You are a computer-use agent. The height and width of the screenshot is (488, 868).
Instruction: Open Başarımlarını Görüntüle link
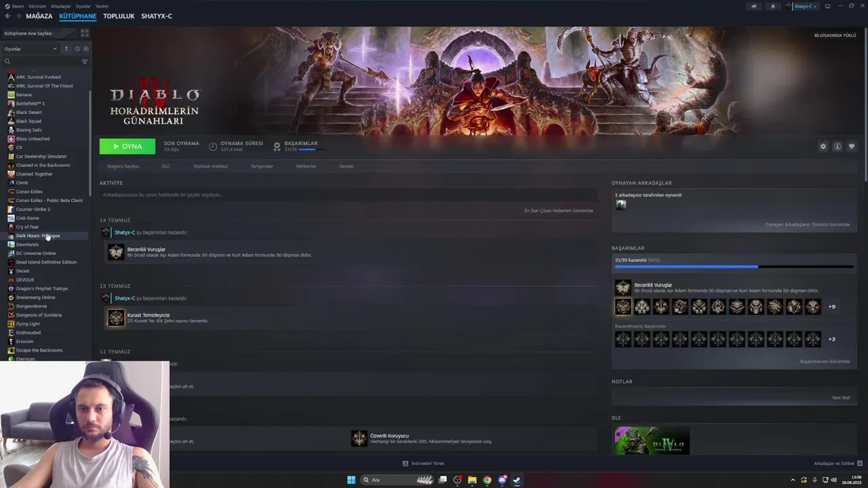(825, 361)
